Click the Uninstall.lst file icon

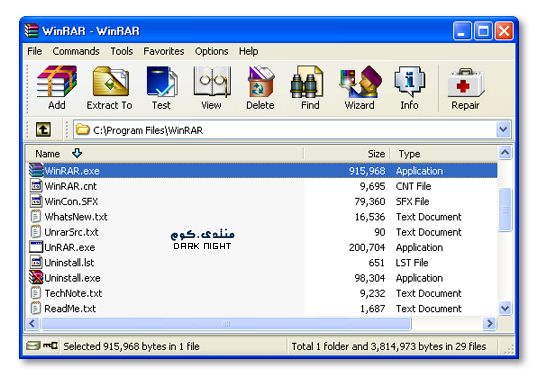[36, 262]
